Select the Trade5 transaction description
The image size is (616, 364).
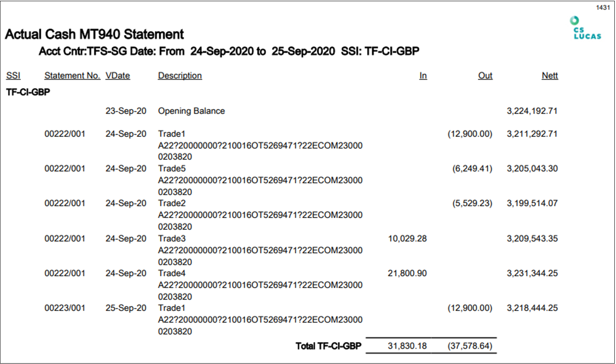click(x=172, y=168)
